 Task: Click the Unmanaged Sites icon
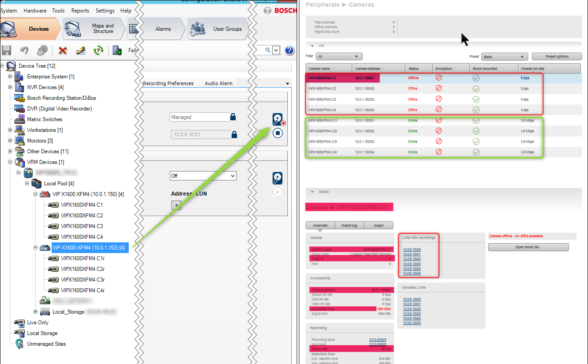coord(19,344)
